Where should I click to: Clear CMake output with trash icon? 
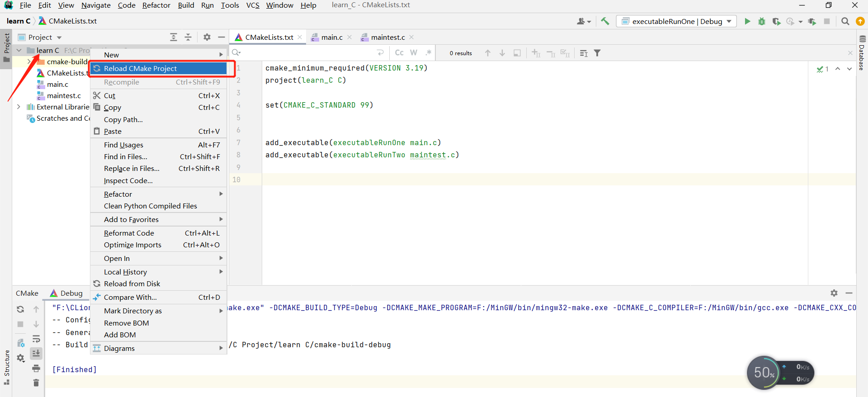(36, 383)
